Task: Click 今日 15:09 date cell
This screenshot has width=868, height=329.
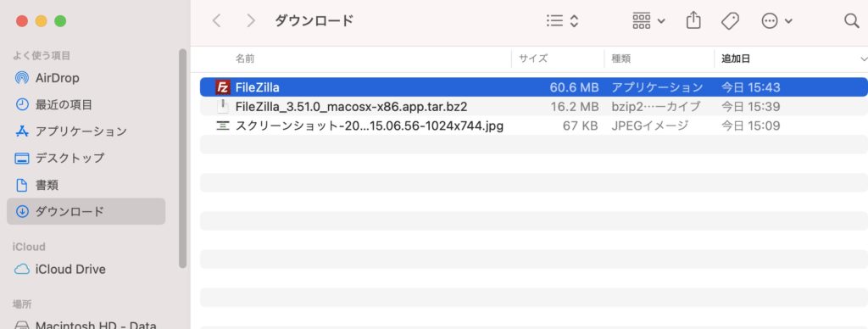Action: click(x=751, y=125)
